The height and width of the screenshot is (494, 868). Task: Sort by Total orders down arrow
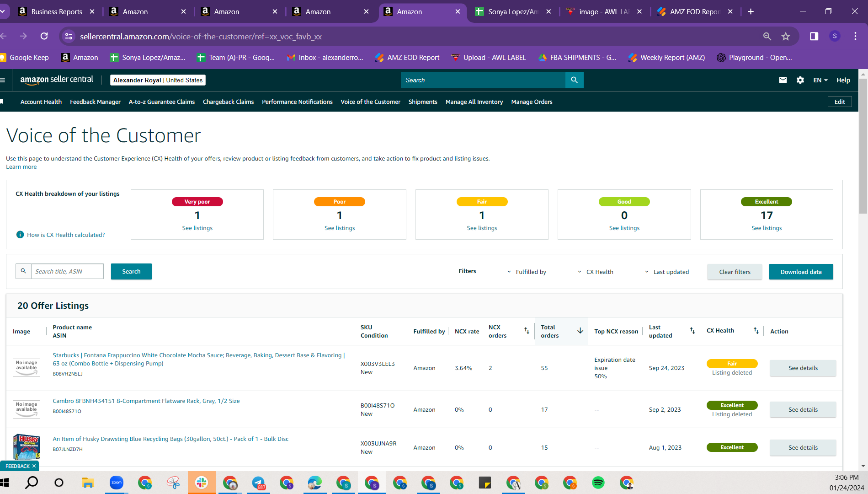(x=580, y=331)
